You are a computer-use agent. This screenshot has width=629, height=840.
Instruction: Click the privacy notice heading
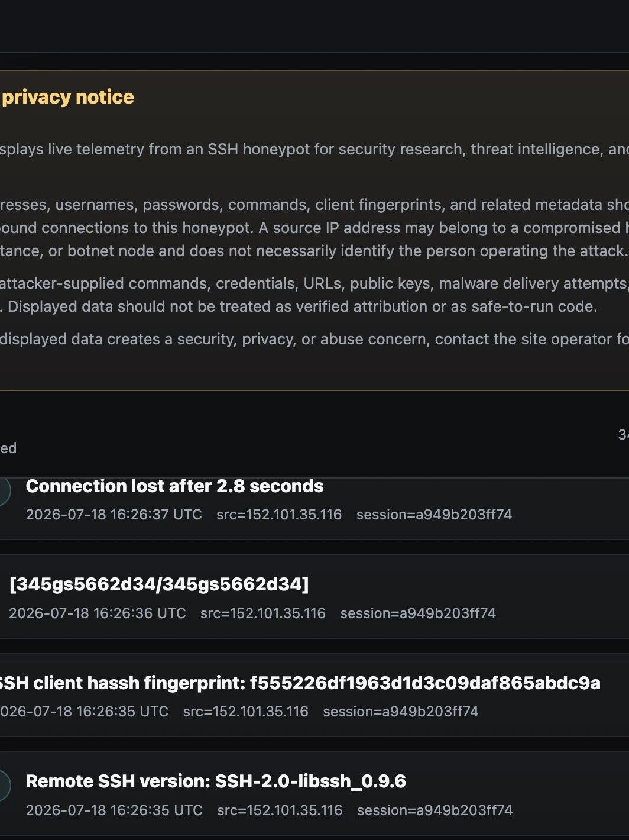point(67,97)
